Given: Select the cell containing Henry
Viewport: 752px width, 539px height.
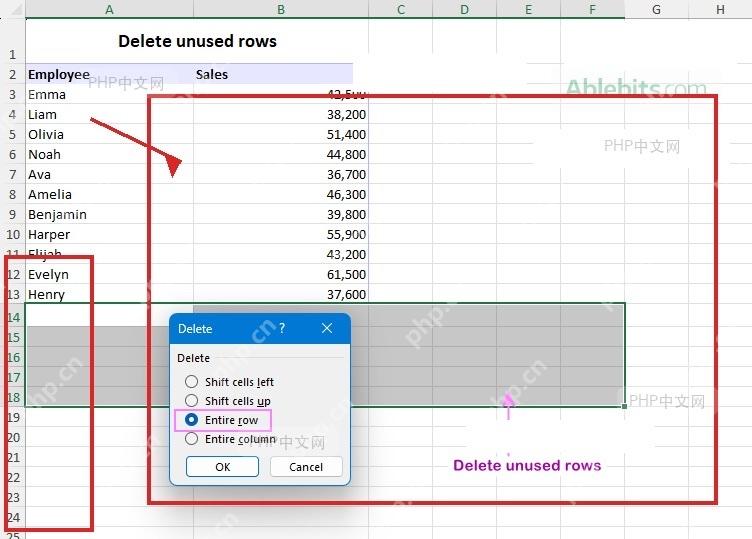Looking at the screenshot, I should tap(109, 294).
